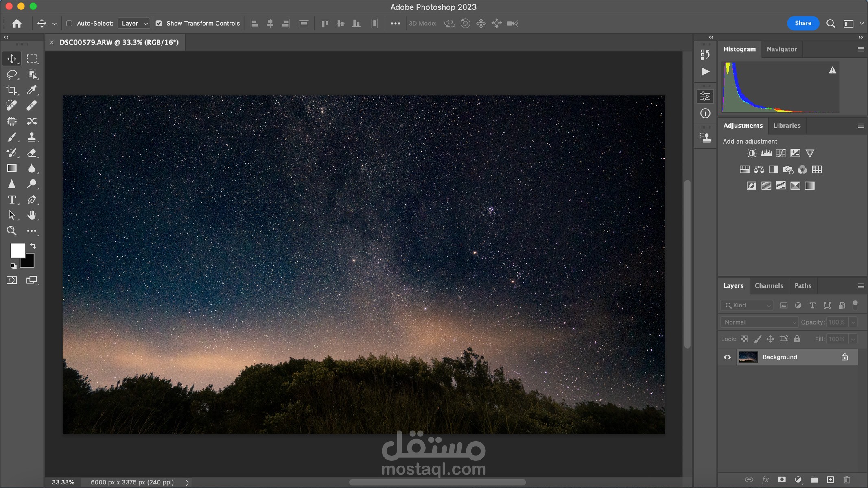This screenshot has height=488, width=868.
Task: Add a Black & White adjustment
Action: pyautogui.click(x=774, y=170)
